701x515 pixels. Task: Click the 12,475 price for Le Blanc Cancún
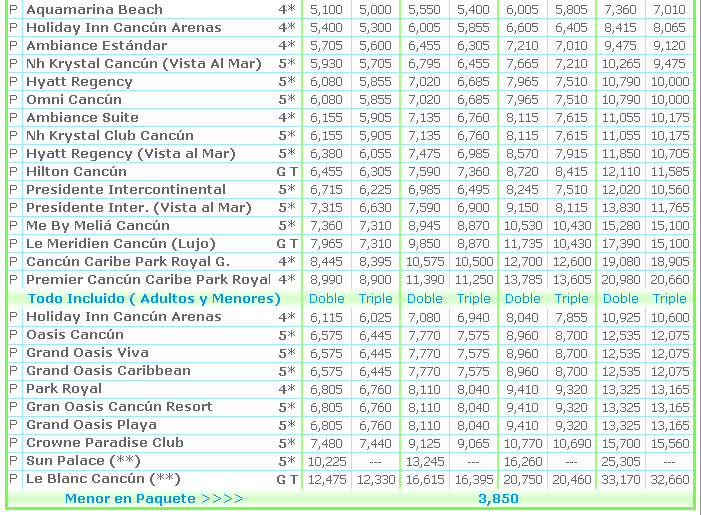327,480
